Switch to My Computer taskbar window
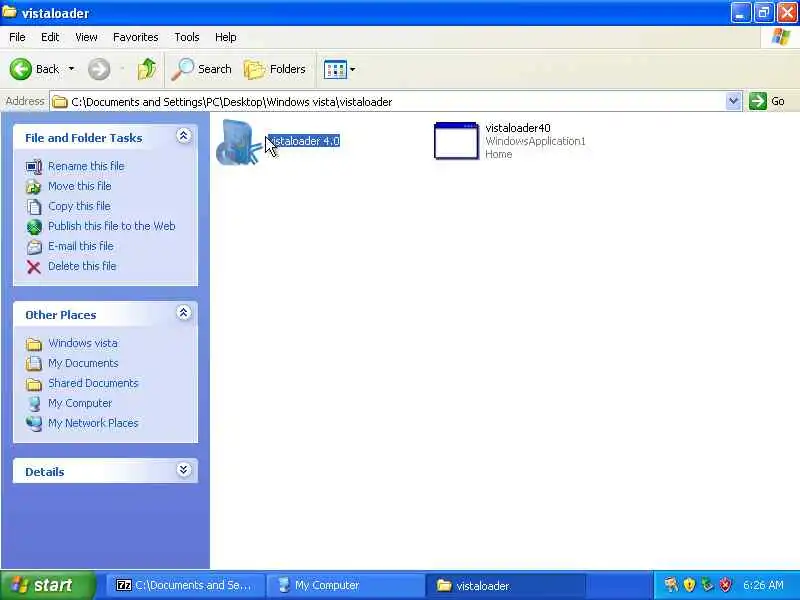 345,585
